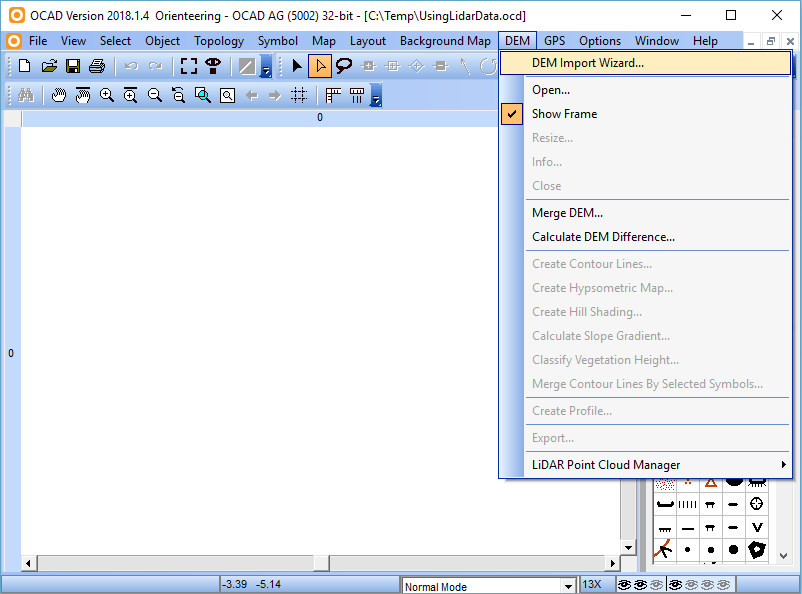Viewport: 802px width, 594px height.
Task: Select the black arrow Select Object tool
Action: pyautogui.click(x=296, y=66)
